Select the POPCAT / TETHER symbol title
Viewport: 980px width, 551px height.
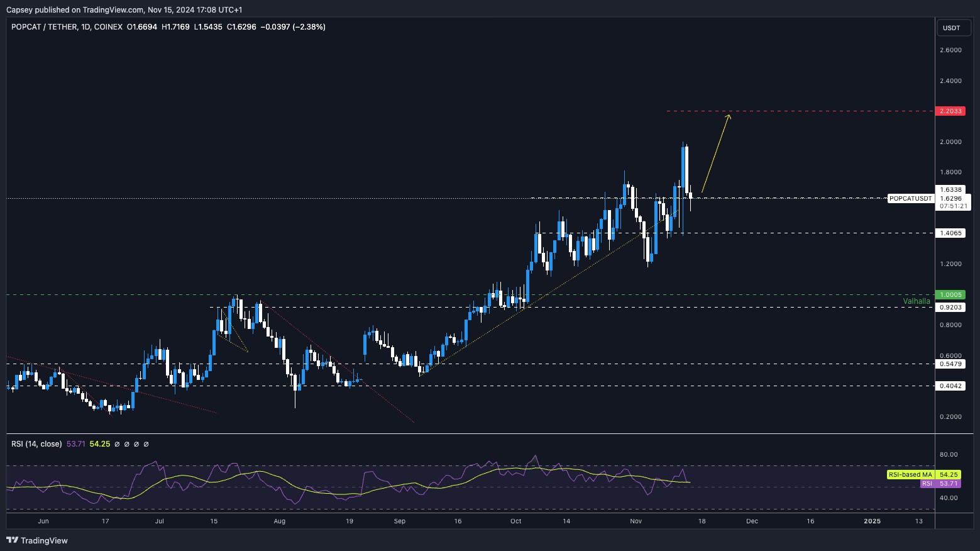[44, 27]
